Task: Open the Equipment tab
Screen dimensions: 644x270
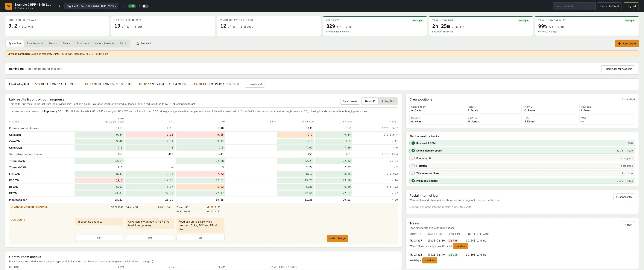Action: tap(83, 43)
